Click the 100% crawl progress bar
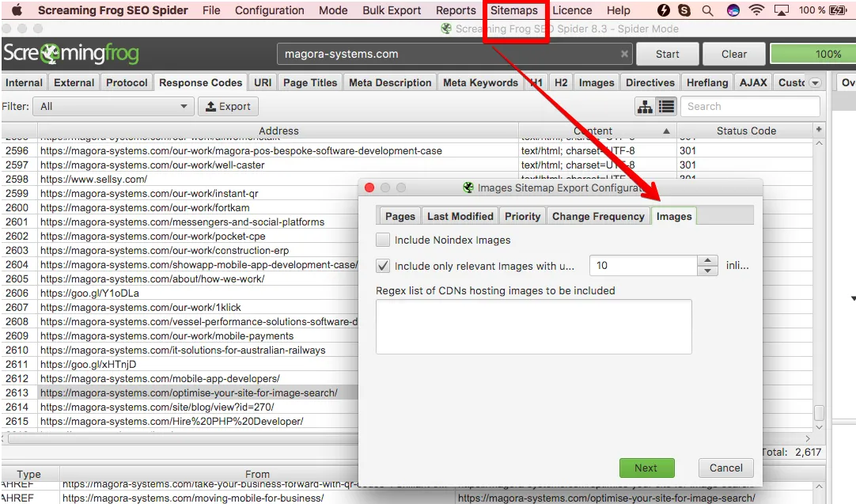856x504 pixels. pos(812,54)
